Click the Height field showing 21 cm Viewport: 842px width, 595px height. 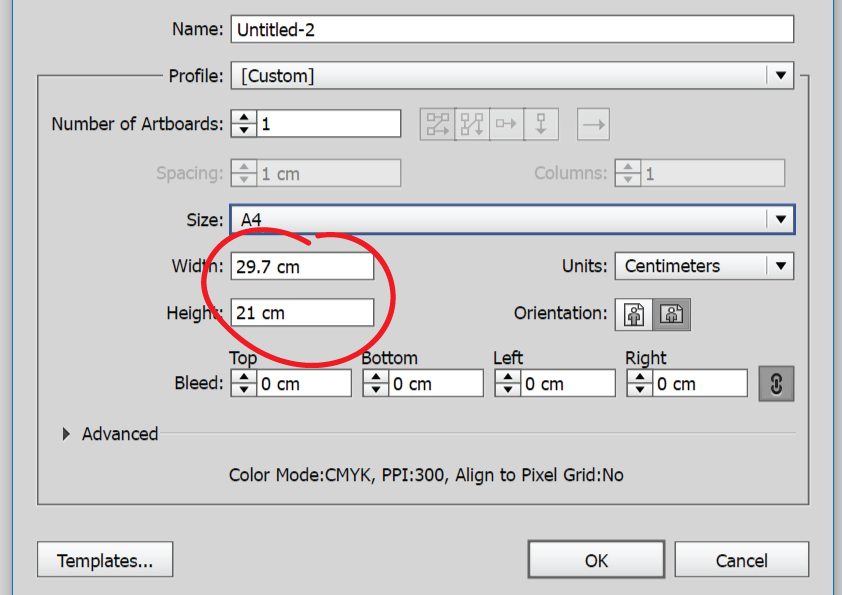[x=302, y=313]
